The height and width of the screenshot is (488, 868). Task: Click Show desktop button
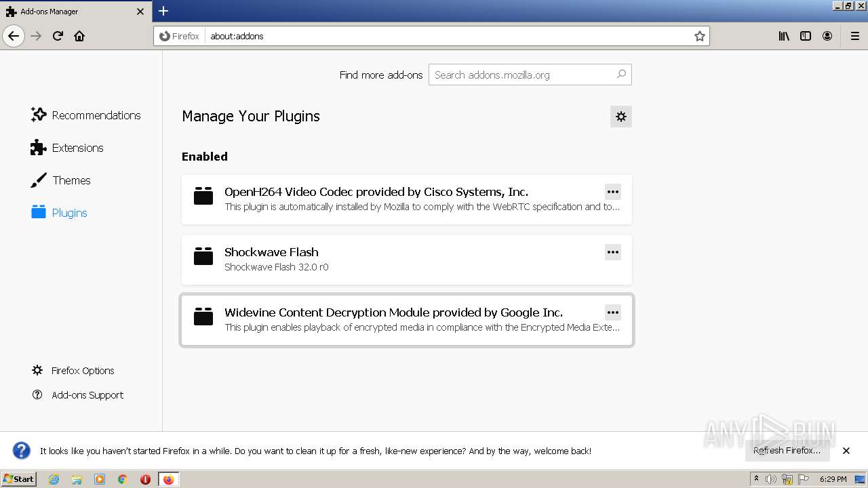tap(861, 479)
